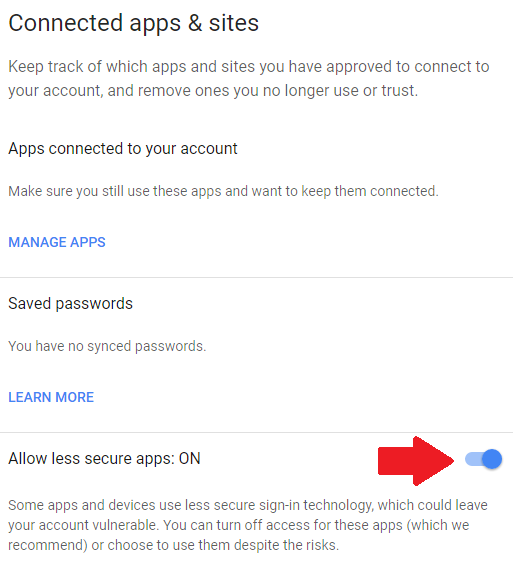Open the MANAGE APPS link
The image size is (514, 566).
click(x=57, y=242)
